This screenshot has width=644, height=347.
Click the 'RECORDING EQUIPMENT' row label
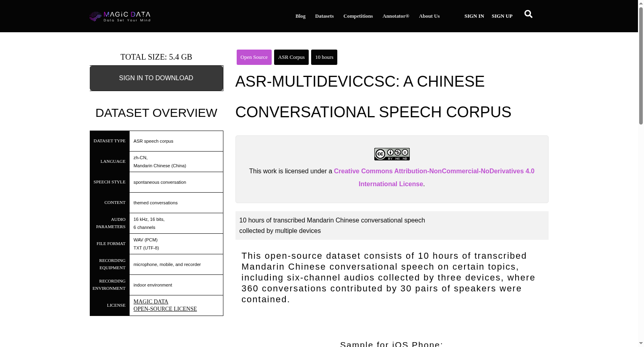click(x=112, y=264)
